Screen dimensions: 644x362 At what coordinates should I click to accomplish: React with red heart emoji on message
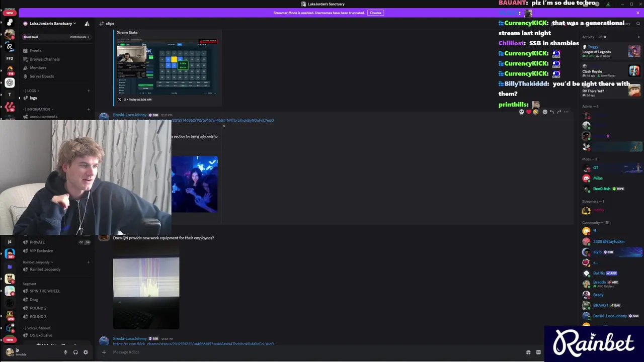click(529, 112)
